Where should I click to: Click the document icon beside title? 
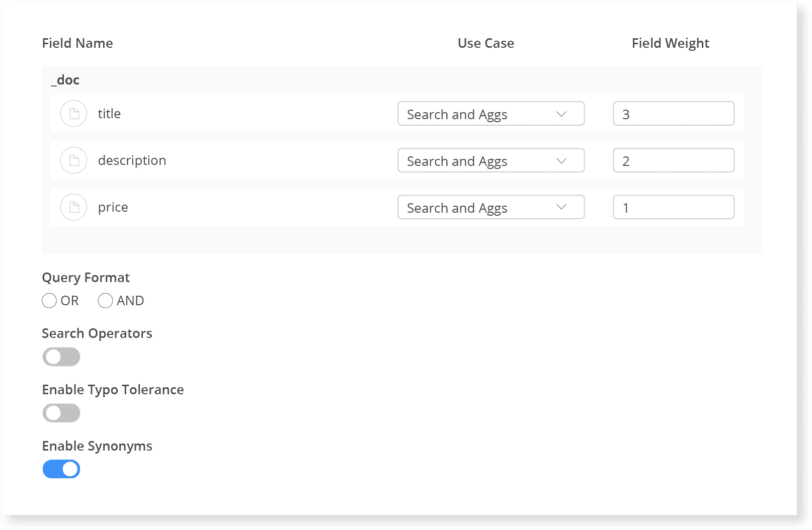tap(74, 114)
